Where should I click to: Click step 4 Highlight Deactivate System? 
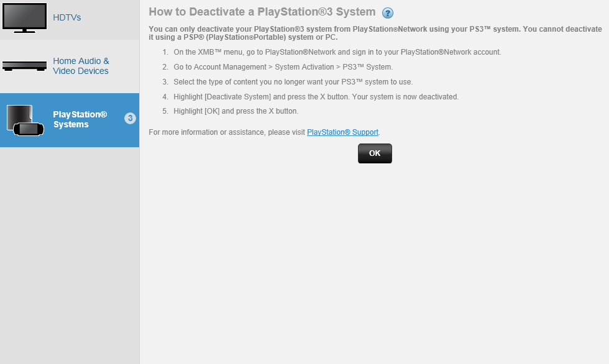pos(316,97)
